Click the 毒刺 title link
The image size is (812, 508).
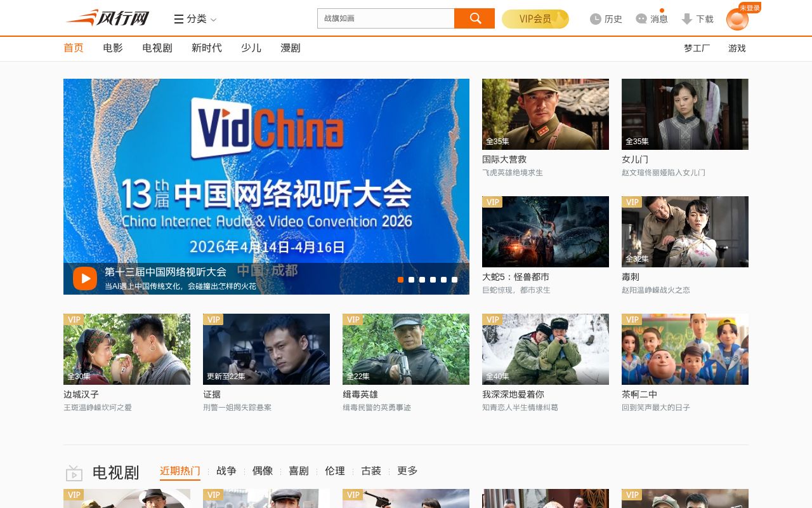click(631, 277)
